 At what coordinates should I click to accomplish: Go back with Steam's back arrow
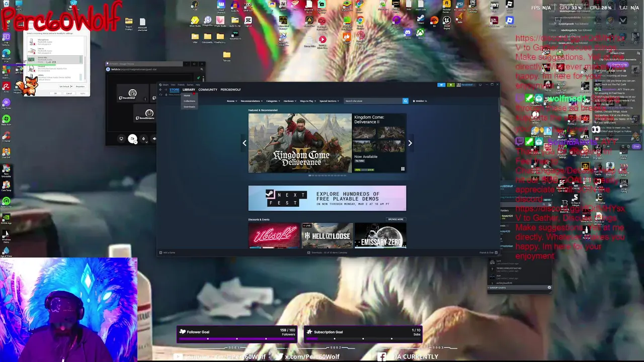point(160,89)
